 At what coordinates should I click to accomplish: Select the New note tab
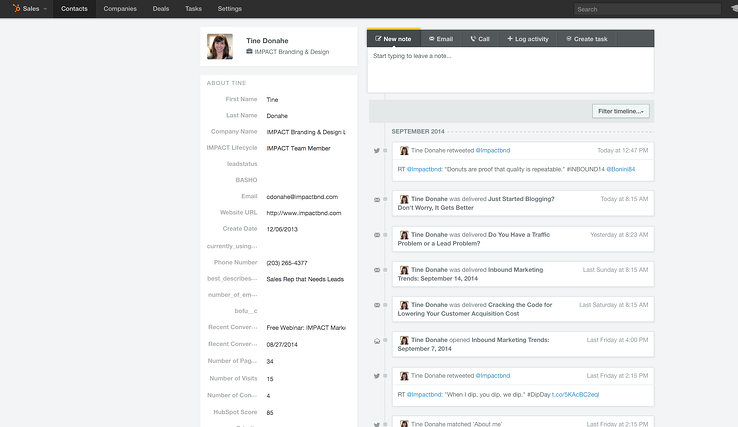pyautogui.click(x=393, y=39)
